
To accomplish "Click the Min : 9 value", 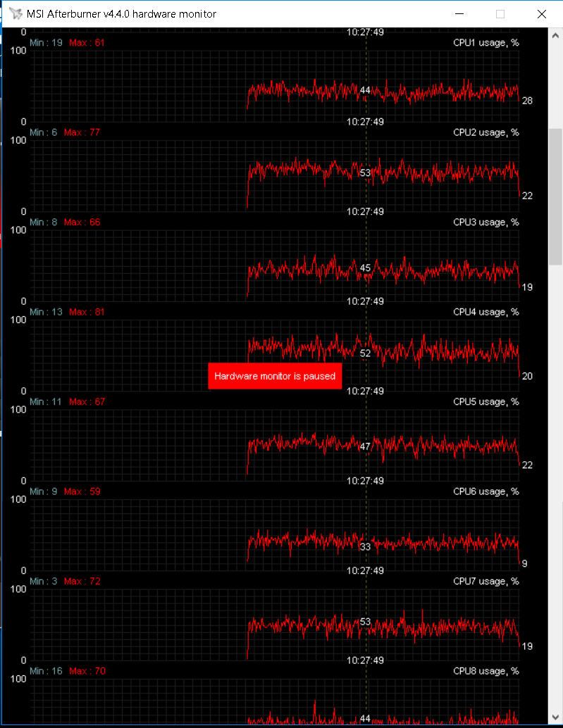I will pos(43,491).
